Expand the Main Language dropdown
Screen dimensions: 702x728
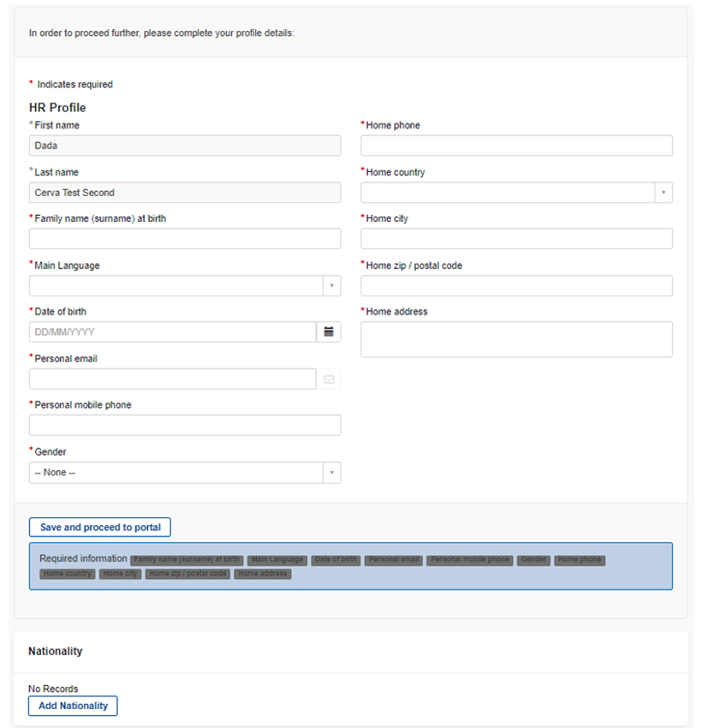[x=332, y=285]
